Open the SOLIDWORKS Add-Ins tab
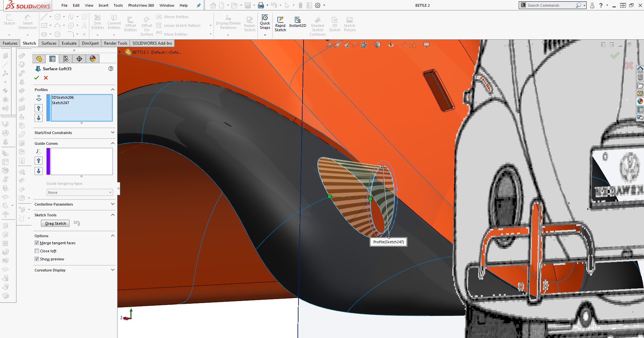 152,43
